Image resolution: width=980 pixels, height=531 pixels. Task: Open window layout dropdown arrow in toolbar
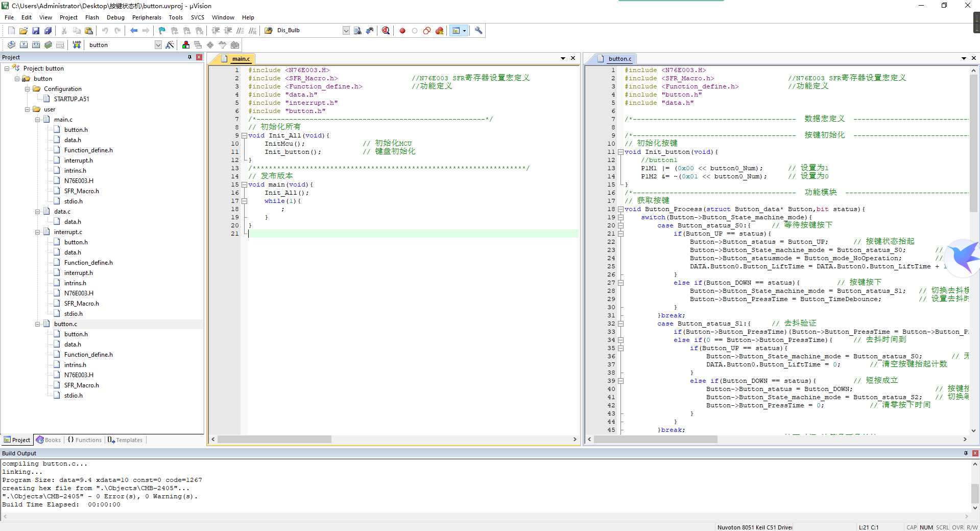464,31
